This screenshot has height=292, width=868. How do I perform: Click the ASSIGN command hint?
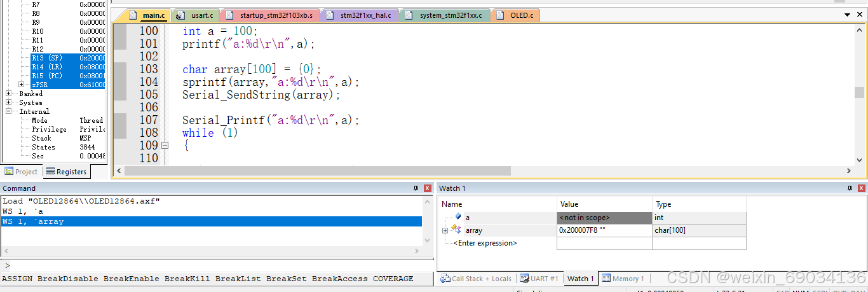coord(17,279)
